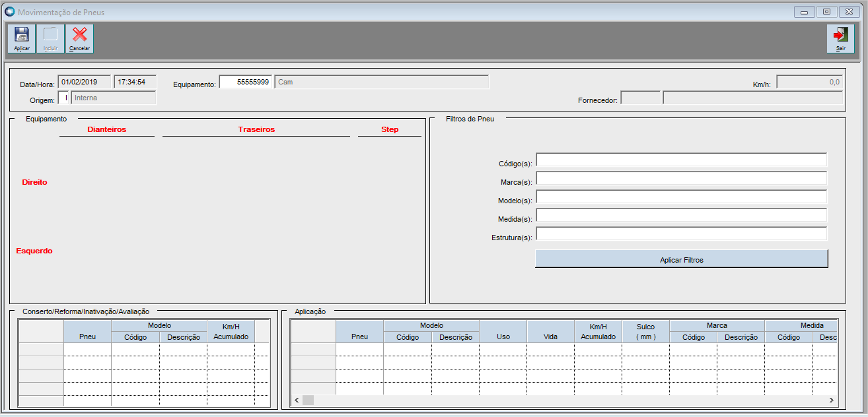Click the Interna origin description field
The height and width of the screenshot is (417, 868).
[114, 98]
